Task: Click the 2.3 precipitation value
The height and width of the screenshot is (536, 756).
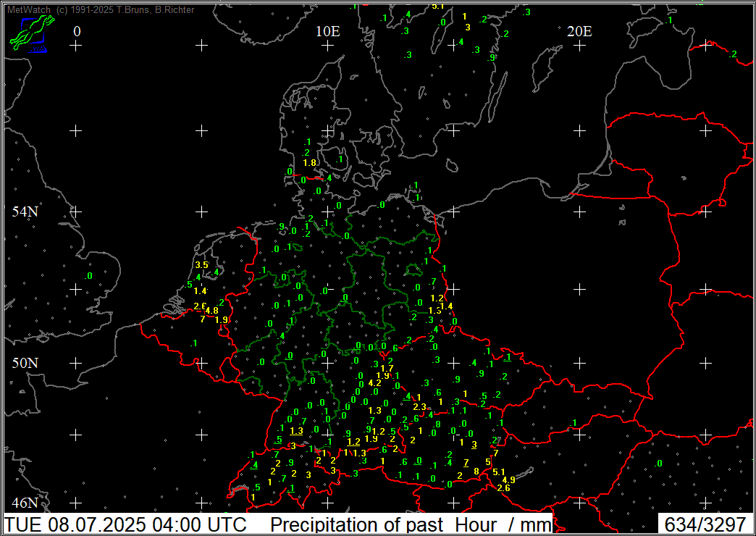Action: click(x=420, y=406)
